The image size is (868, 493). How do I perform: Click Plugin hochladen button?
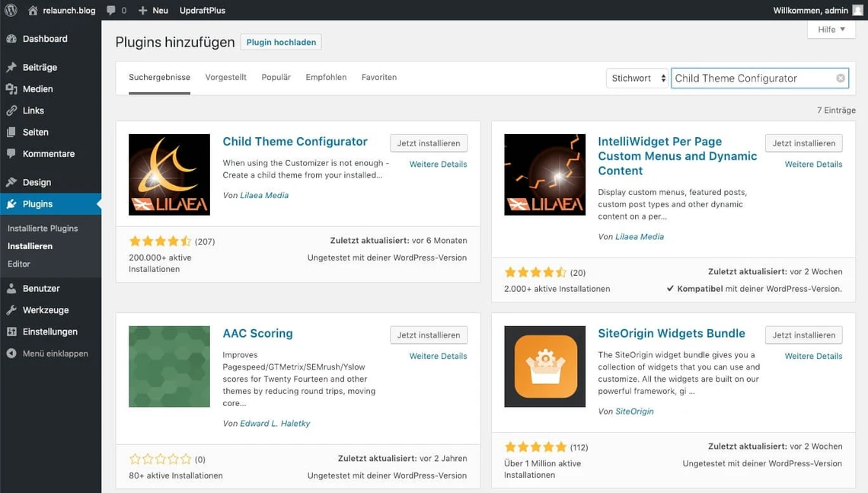pos(281,43)
